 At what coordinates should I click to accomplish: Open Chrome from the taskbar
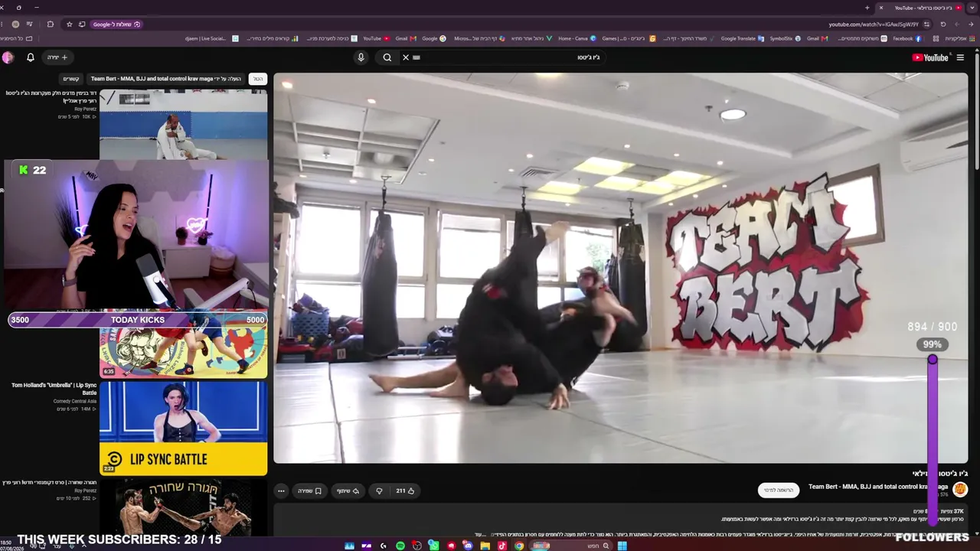(x=519, y=546)
